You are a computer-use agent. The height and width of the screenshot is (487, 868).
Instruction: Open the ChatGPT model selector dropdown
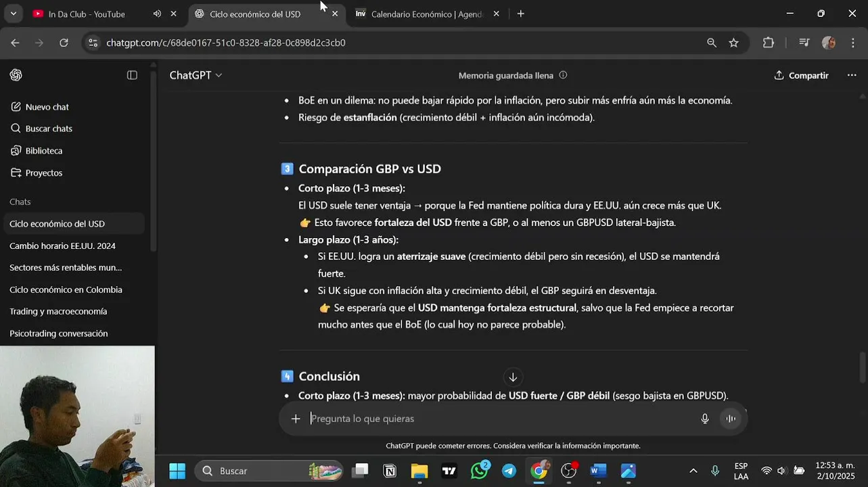point(196,75)
